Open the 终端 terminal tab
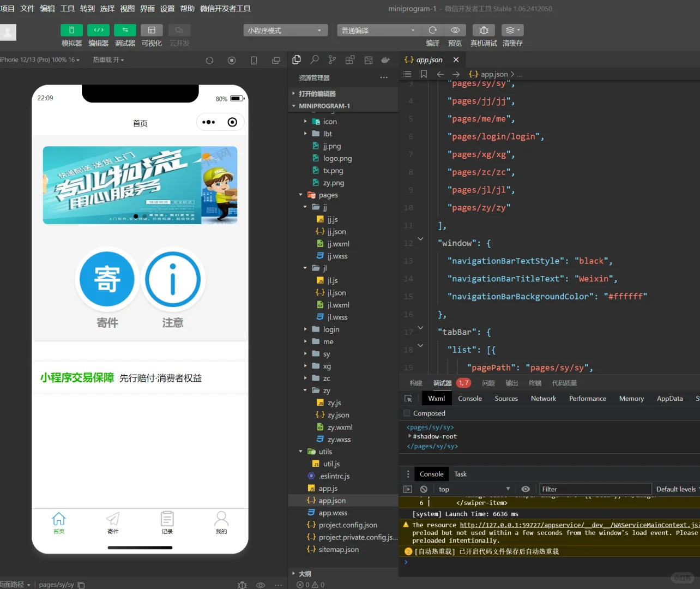Screen dimensions: 700x589 535,383
